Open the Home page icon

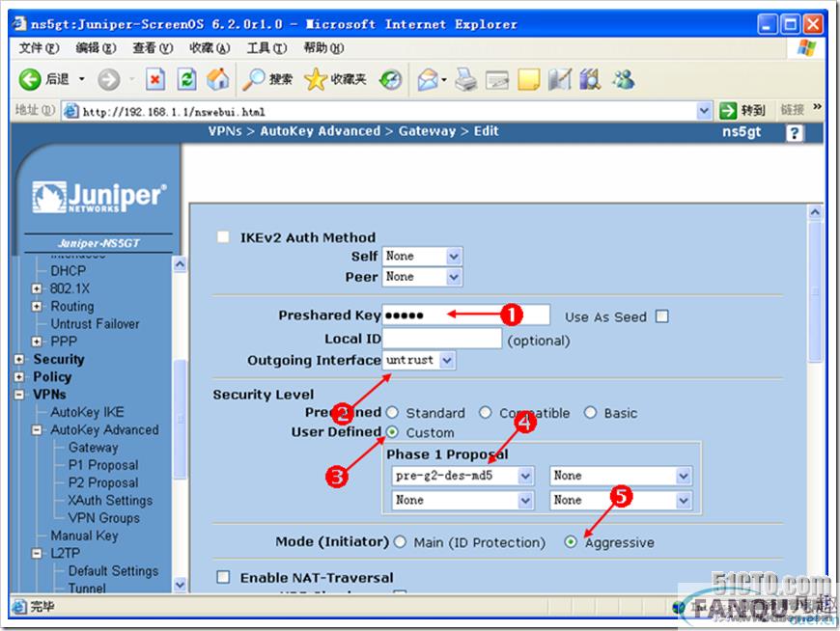point(218,79)
